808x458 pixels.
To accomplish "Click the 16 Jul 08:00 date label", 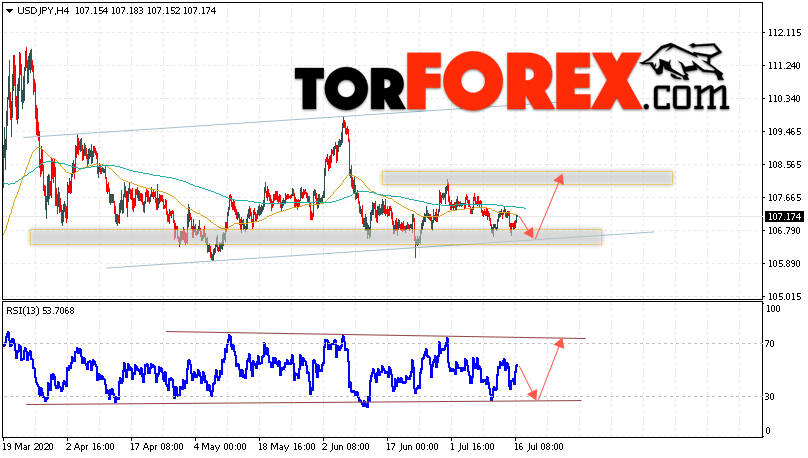I will click(538, 447).
